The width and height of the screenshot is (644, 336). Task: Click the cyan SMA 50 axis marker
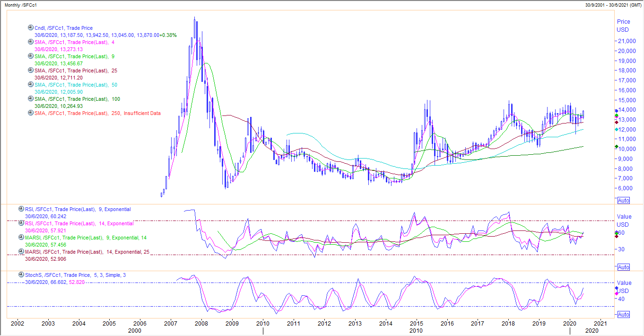(616, 129)
